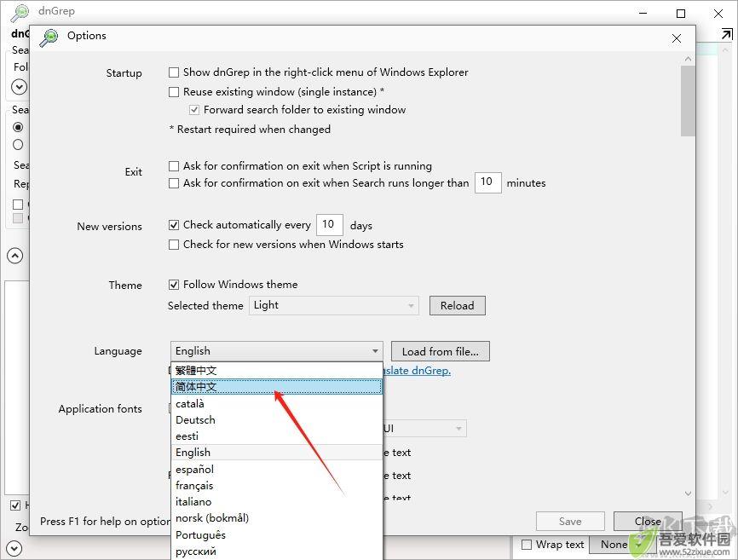Enable confirmation on exit when Script is running
738x560 pixels.
coord(174,166)
